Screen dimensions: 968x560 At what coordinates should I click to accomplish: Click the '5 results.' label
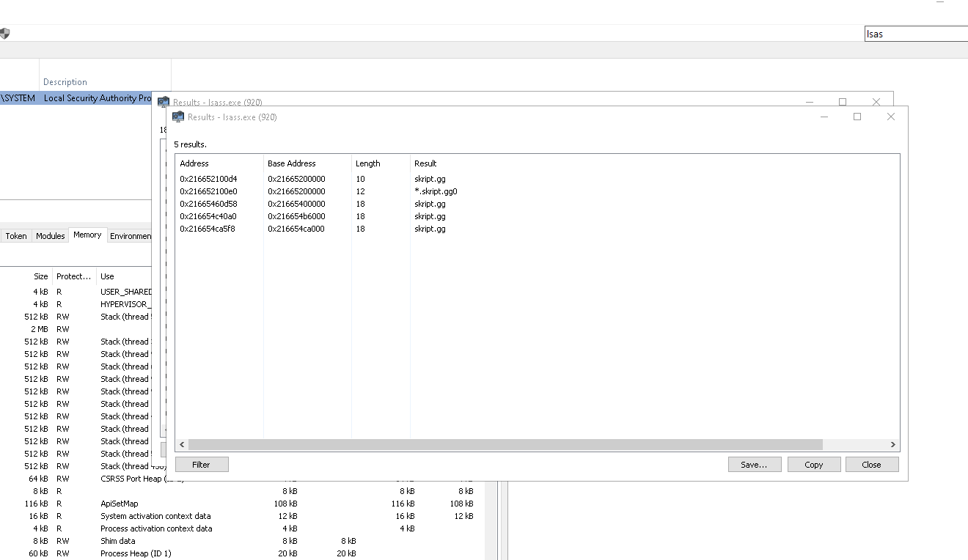pos(190,144)
